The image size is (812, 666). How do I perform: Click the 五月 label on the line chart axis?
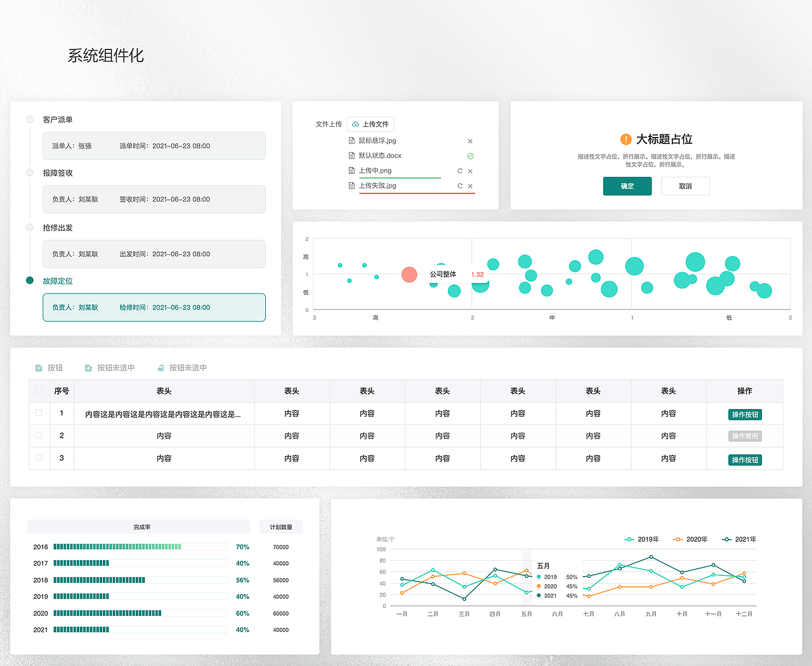527,614
